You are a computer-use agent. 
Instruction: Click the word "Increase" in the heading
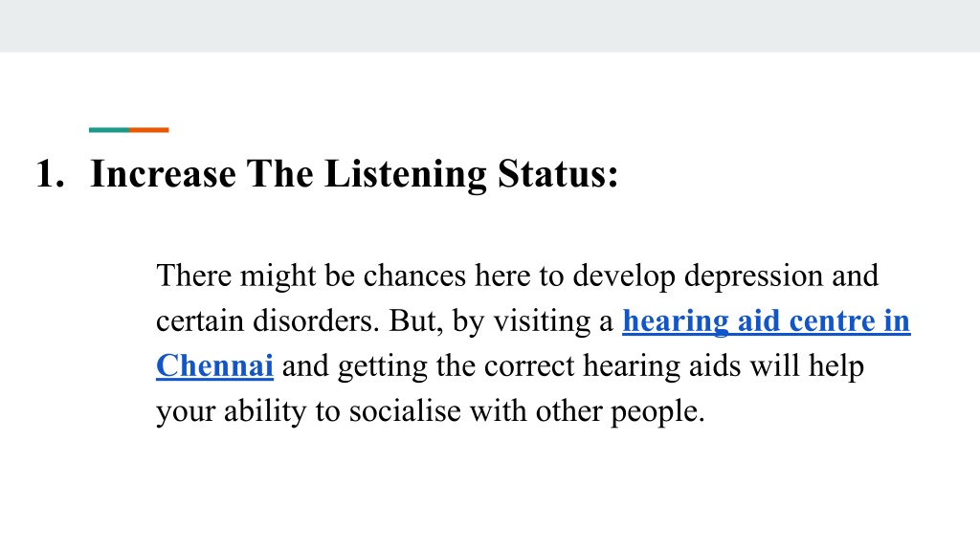pos(163,174)
